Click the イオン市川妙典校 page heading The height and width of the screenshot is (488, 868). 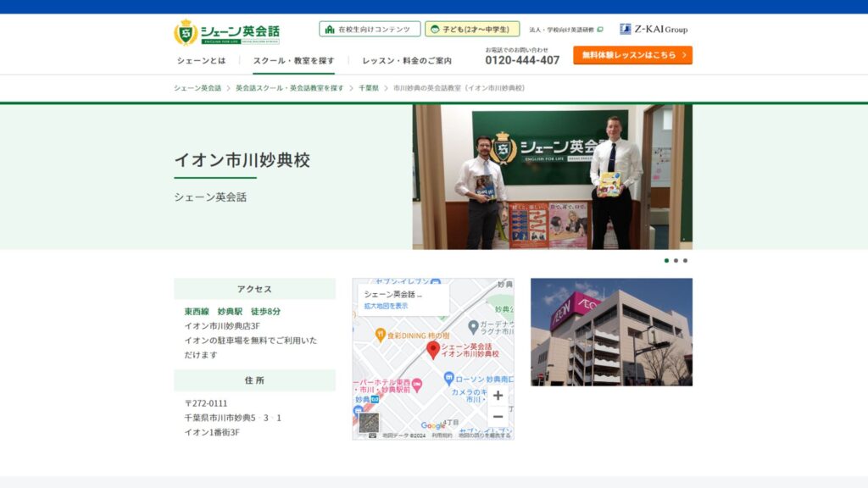pos(242,160)
